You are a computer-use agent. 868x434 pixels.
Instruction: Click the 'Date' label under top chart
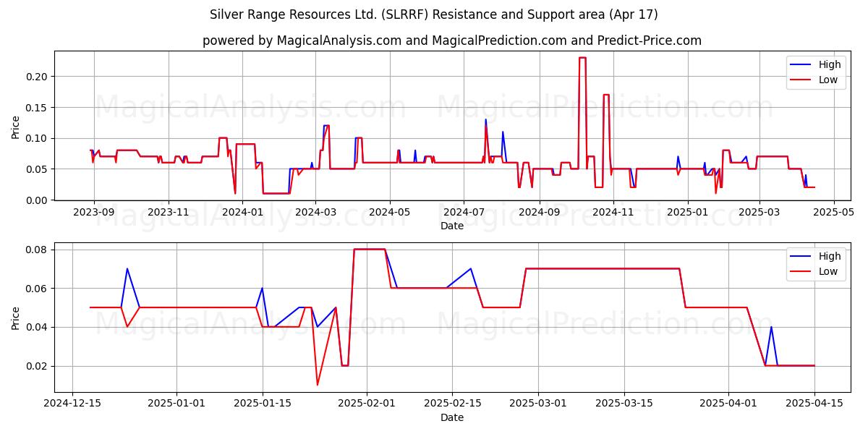coord(452,226)
